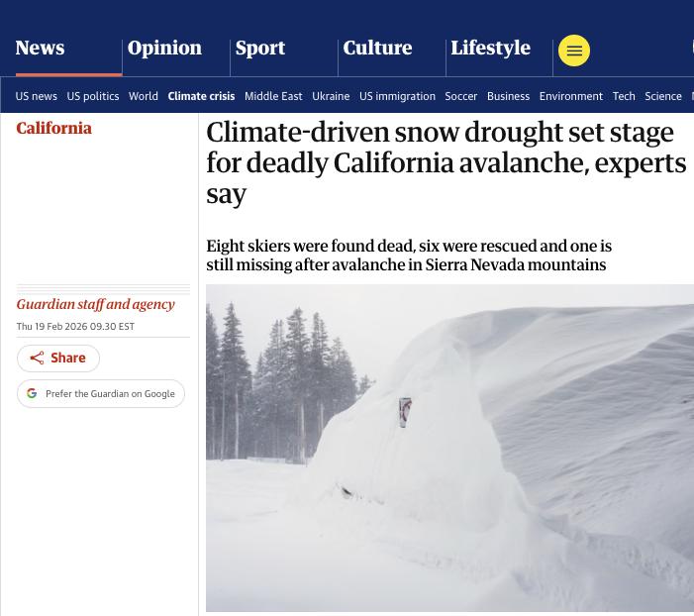Click the share icon in Share button
The height and width of the screenshot is (616, 694).
click(x=37, y=358)
